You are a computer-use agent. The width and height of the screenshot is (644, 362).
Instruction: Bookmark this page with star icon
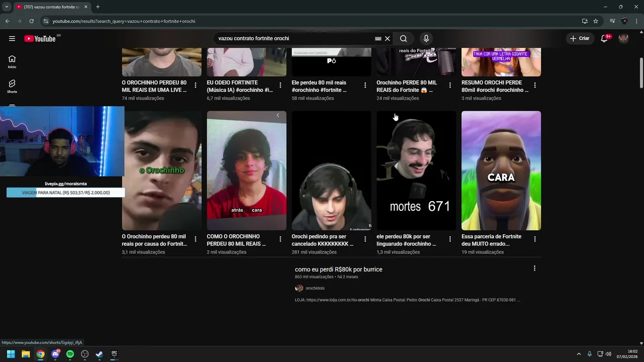596,21
